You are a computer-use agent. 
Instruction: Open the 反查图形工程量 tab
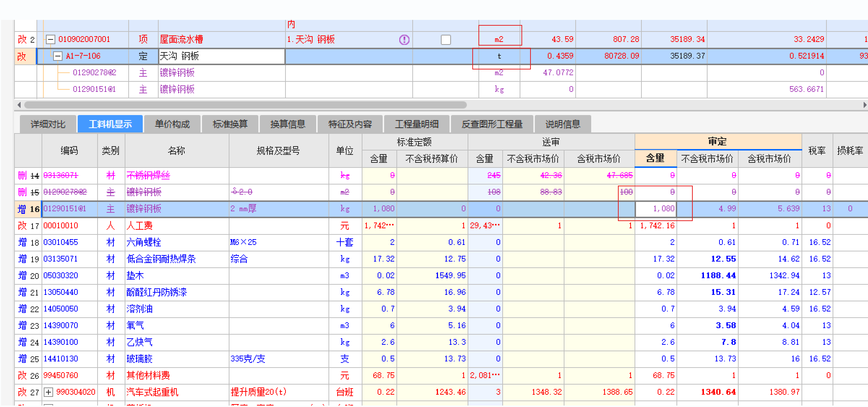click(492, 124)
